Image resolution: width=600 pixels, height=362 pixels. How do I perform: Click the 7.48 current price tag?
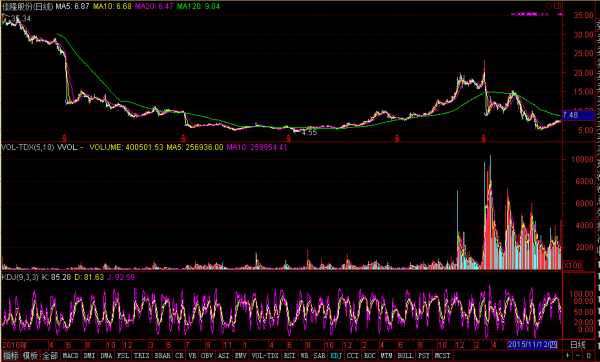tap(578, 115)
